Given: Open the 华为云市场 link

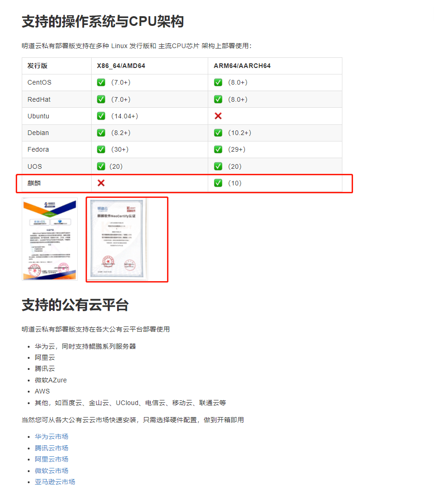Looking at the screenshot, I should coord(51,436).
